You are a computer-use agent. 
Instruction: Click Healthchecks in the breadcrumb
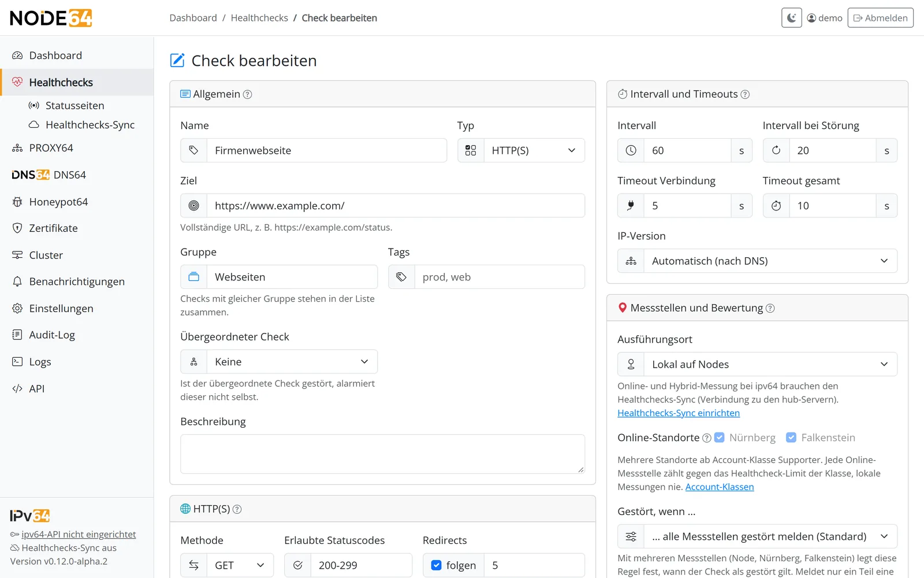[x=259, y=18]
